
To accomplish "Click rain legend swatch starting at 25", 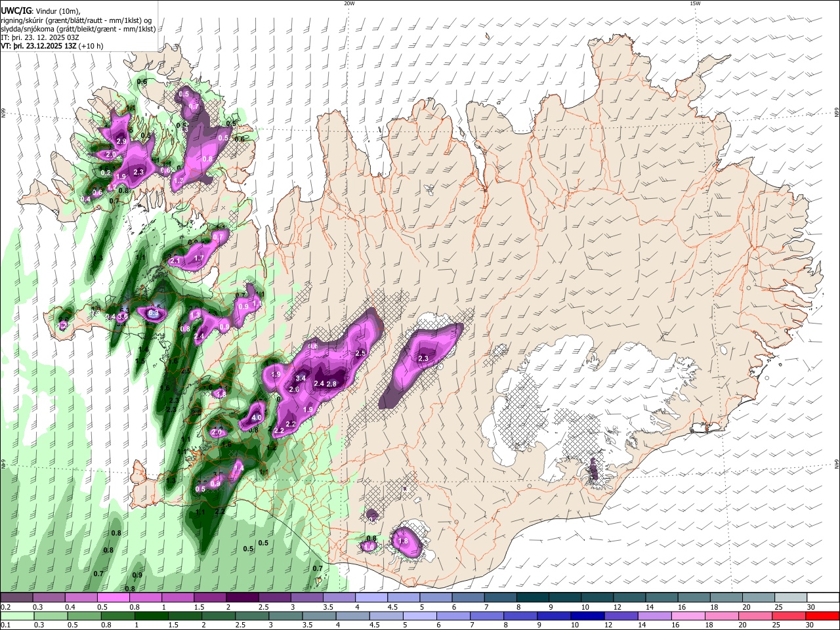I will tap(789, 616).
